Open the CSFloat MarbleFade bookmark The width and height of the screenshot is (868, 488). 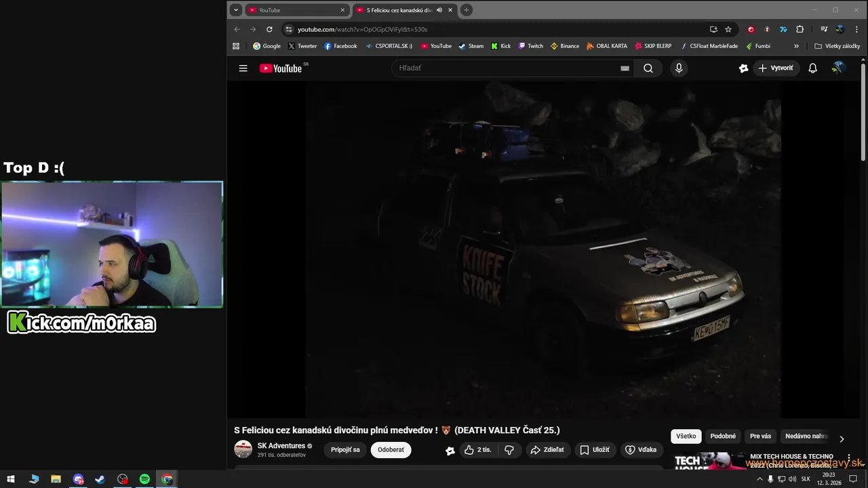pos(709,46)
